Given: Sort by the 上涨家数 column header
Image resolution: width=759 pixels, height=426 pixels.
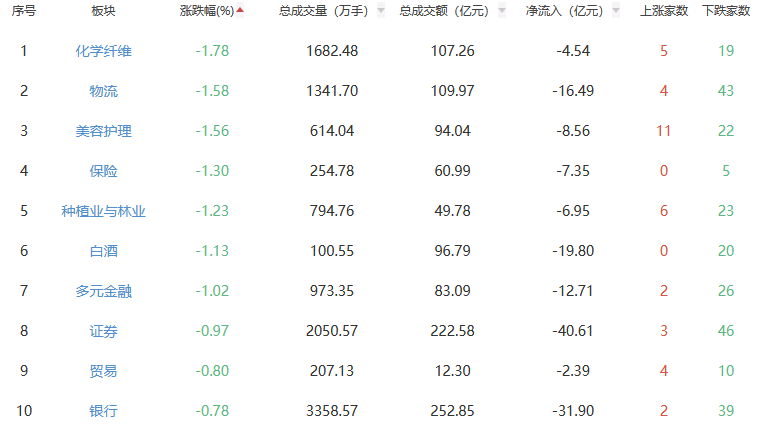Looking at the screenshot, I should (x=663, y=11).
